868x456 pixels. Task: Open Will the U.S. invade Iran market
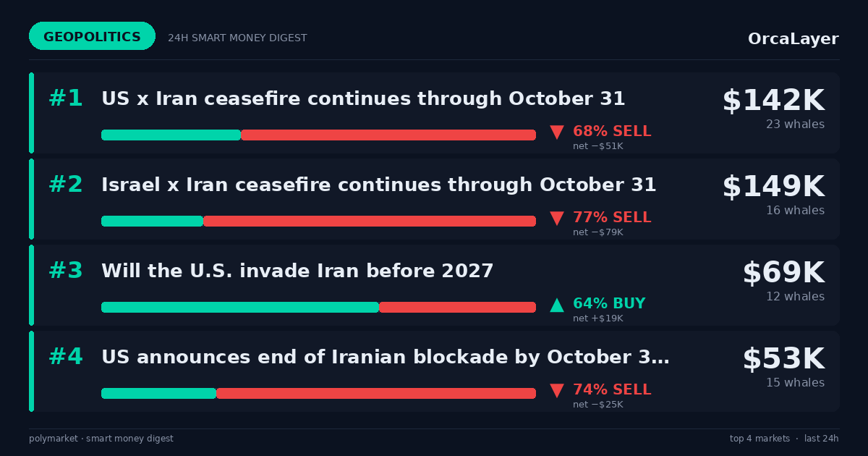click(297, 271)
